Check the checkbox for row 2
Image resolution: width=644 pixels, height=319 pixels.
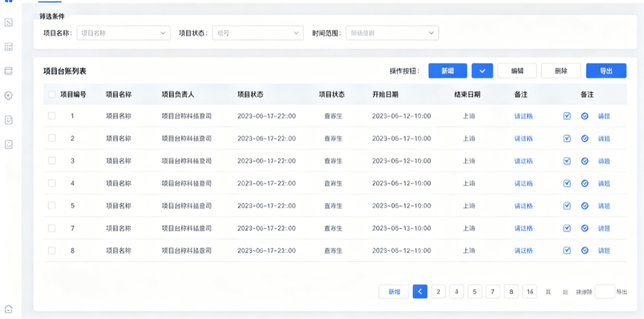pyautogui.click(x=52, y=138)
